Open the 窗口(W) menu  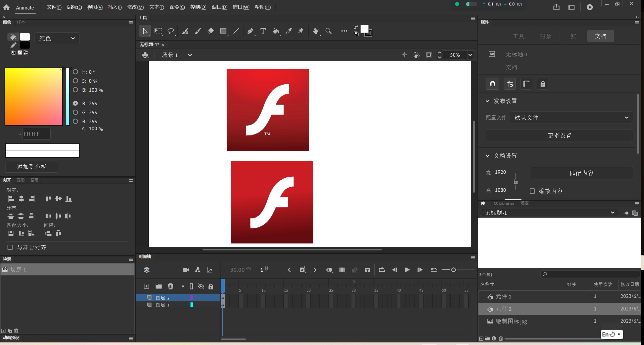pyautogui.click(x=241, y=7)
